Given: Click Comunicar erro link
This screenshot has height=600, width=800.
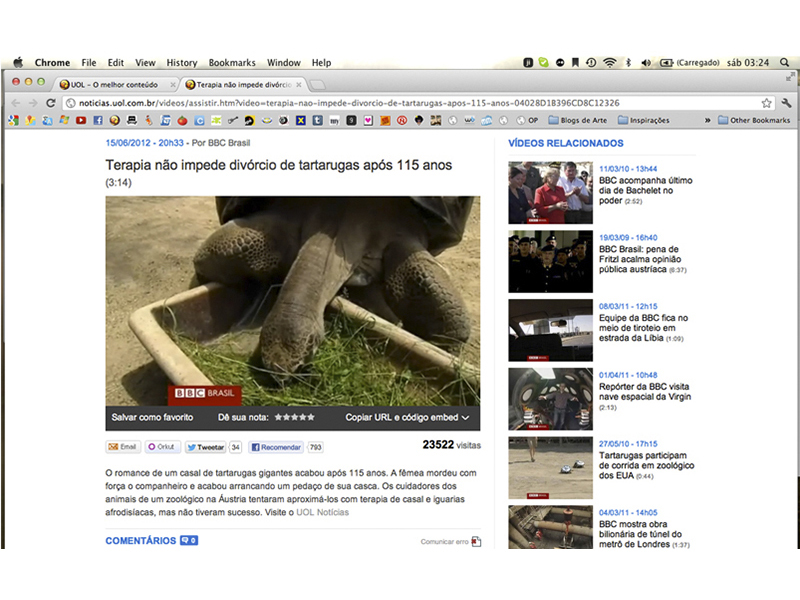Looking at the screenshot, I should coord(451,541).
